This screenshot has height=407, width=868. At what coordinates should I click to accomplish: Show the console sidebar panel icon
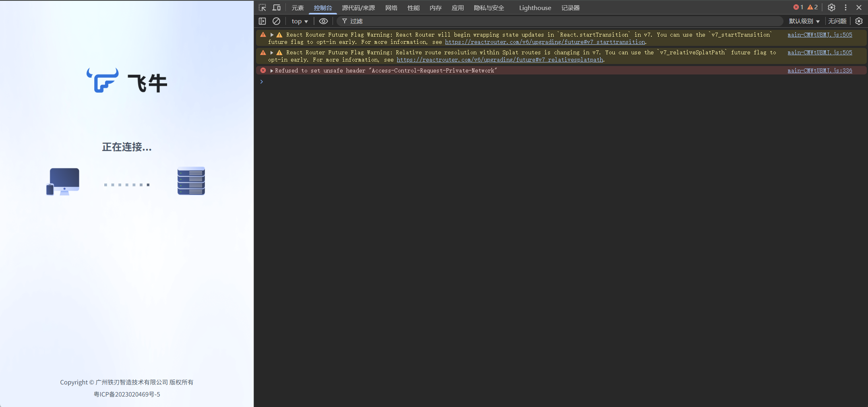(262, 21)
